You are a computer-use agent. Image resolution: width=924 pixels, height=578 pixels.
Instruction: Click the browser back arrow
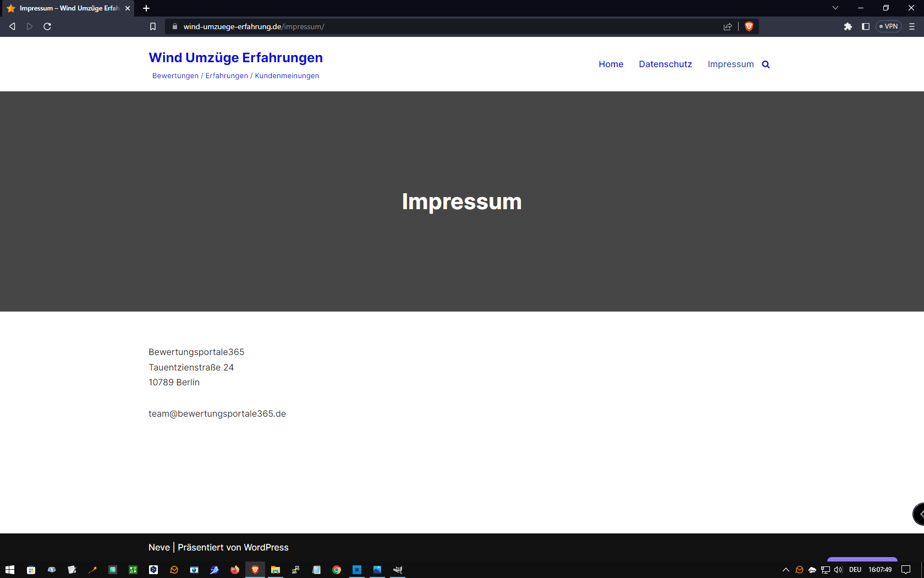coord(12,26)
